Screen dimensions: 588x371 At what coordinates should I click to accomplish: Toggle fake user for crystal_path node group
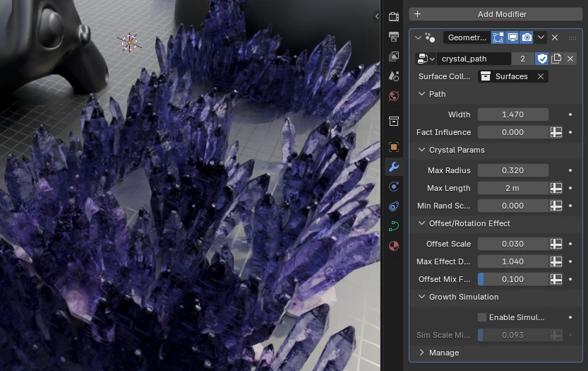[x=542, y=59]
